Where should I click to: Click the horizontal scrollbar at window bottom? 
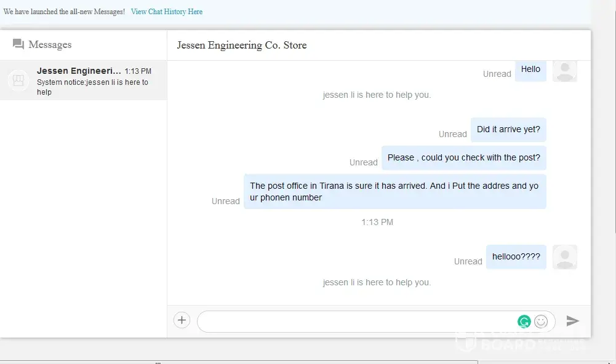point(308,362)
